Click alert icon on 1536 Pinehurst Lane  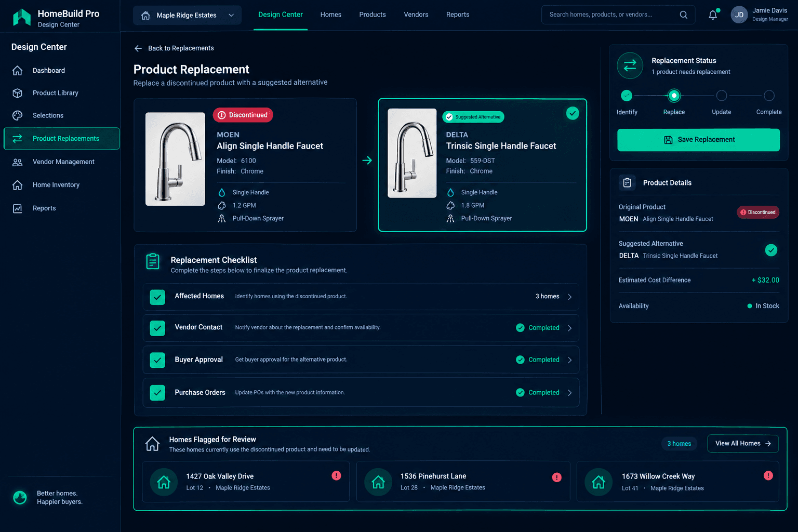(556, 477)
